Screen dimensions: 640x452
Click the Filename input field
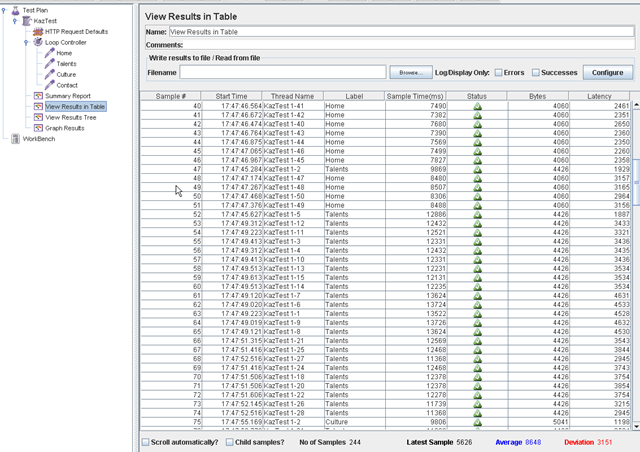tap(283, 72)
